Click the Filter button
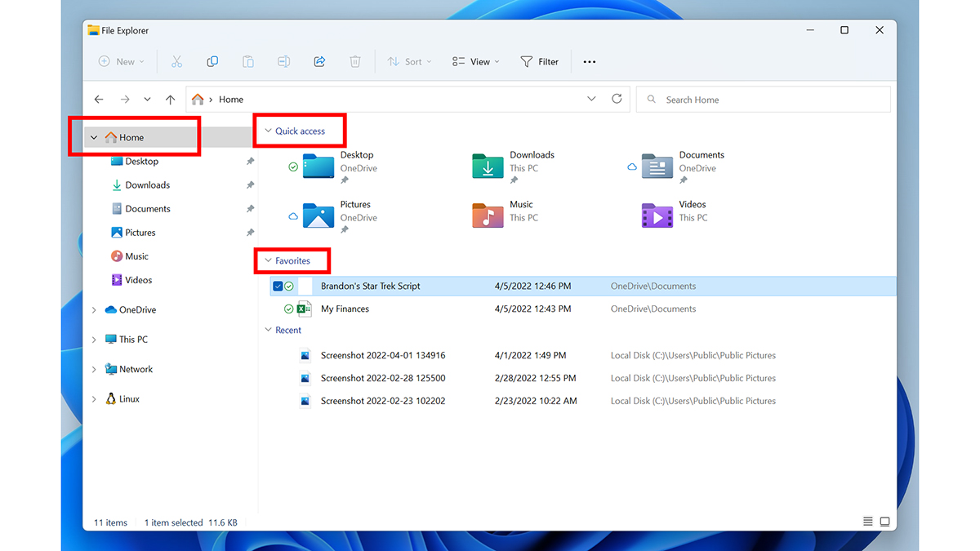The image size is (980, 551). 540,61
